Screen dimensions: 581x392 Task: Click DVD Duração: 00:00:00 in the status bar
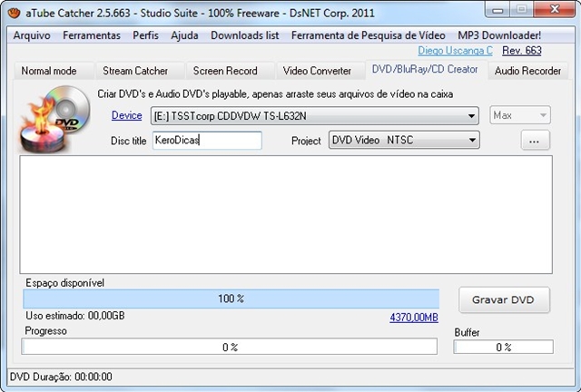pyautogui.click(x=61, y=377)
